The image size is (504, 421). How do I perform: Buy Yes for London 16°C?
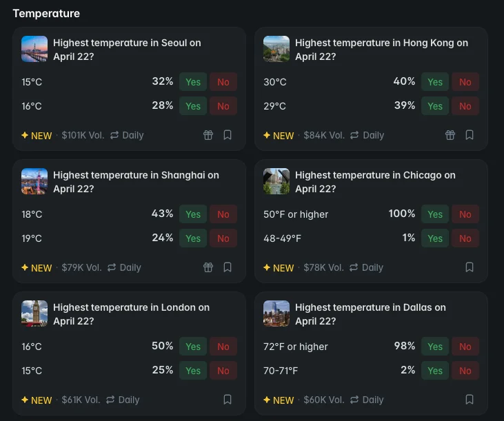(x=193, y=347)
